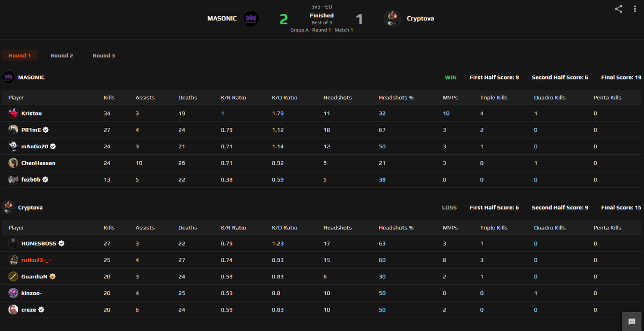
Task: Click the share icon
Action: pos(619,9)
